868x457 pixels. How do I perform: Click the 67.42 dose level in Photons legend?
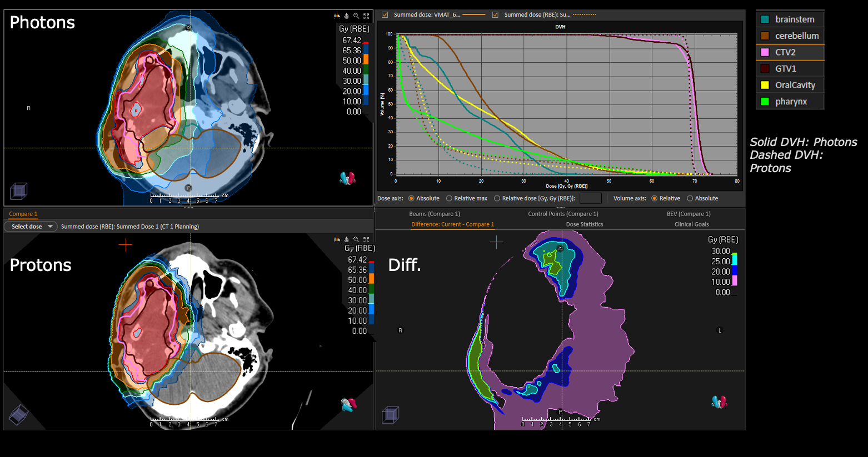click(x=352, y=41)
